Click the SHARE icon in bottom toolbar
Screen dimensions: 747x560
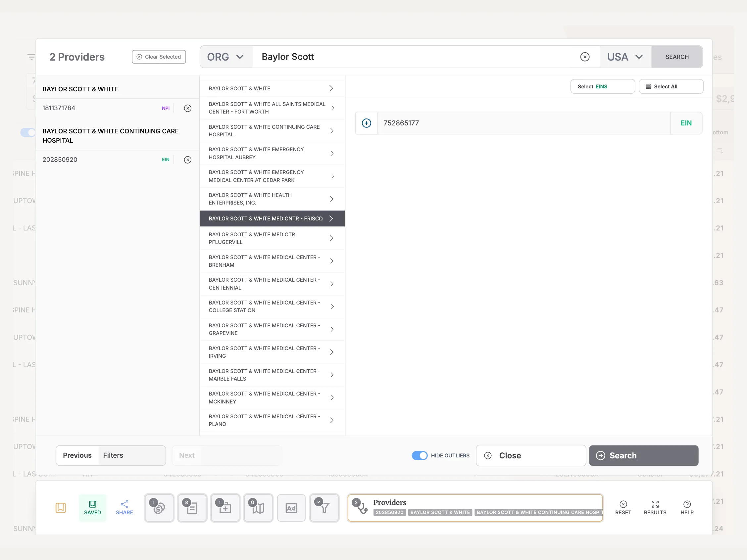click(x=124, y=506)
